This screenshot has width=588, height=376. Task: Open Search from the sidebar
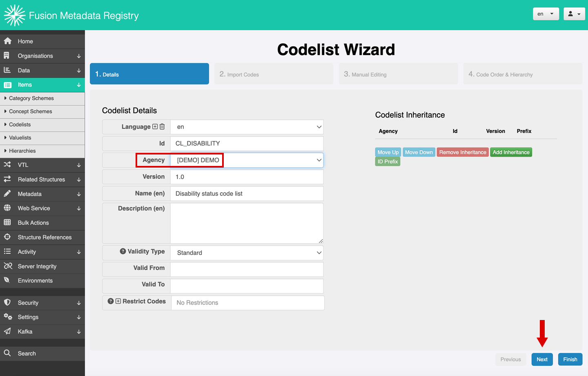pos(27,354)
